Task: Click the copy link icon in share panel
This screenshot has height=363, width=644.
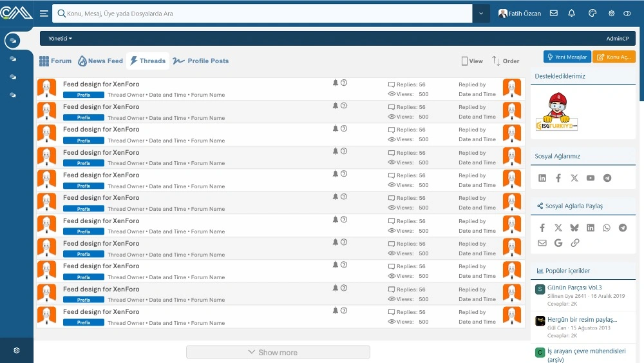Action: coord(575,243)
